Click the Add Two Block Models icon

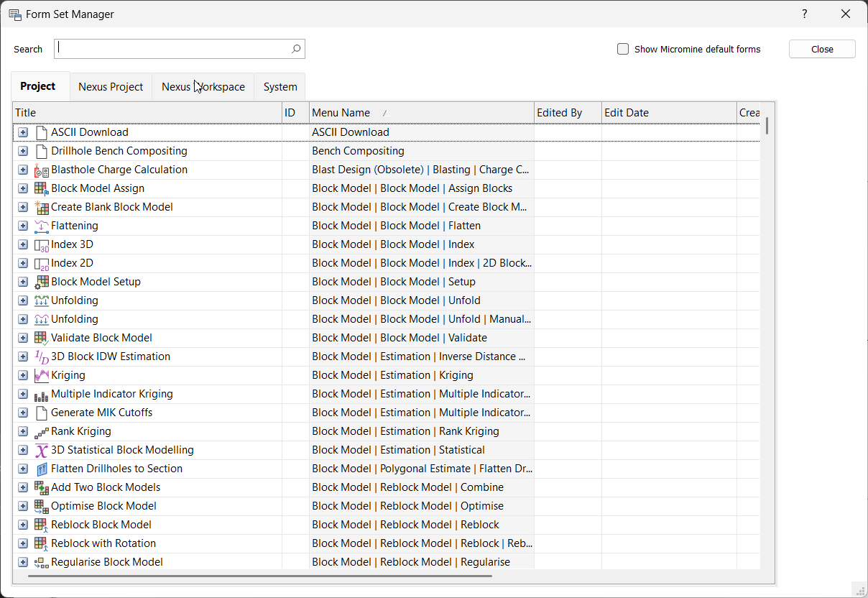coord(42,487)
